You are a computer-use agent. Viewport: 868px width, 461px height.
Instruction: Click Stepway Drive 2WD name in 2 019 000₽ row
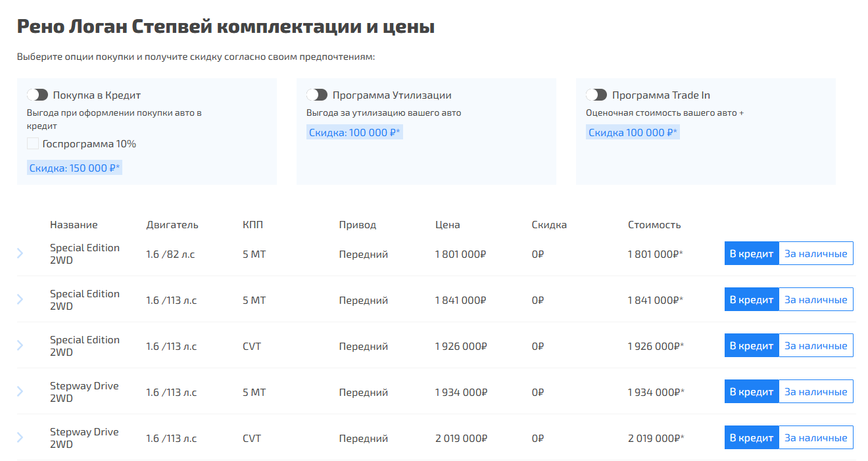(84, 438)
